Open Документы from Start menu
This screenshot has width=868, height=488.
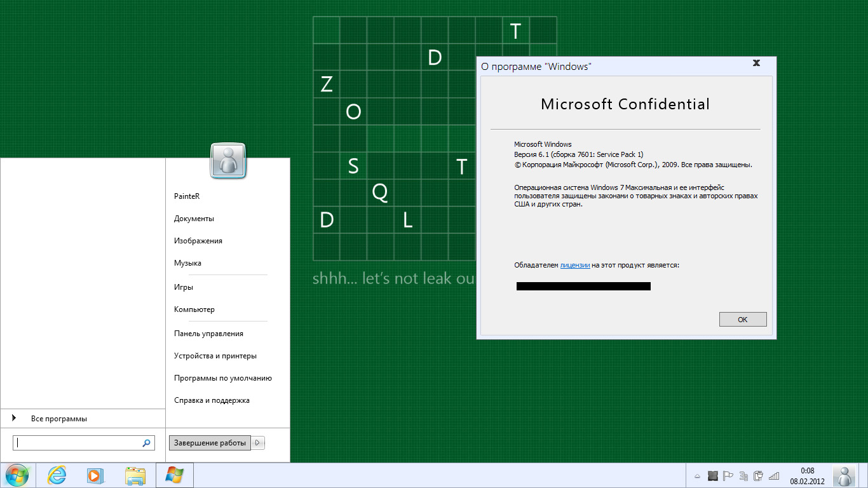click(194, 219)
